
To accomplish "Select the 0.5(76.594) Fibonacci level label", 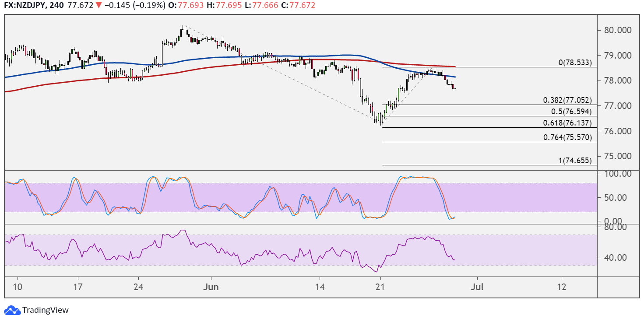I will click(x=571, y=112).
